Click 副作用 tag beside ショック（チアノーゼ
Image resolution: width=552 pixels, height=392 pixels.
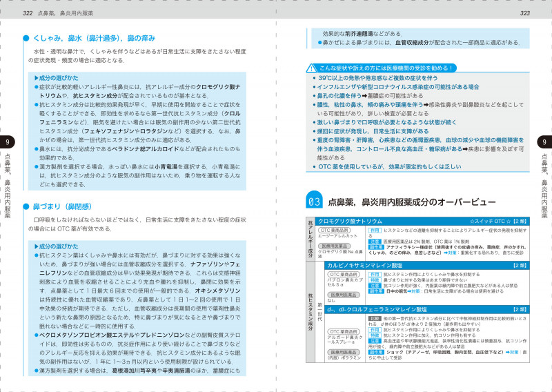tap(376, 352)
